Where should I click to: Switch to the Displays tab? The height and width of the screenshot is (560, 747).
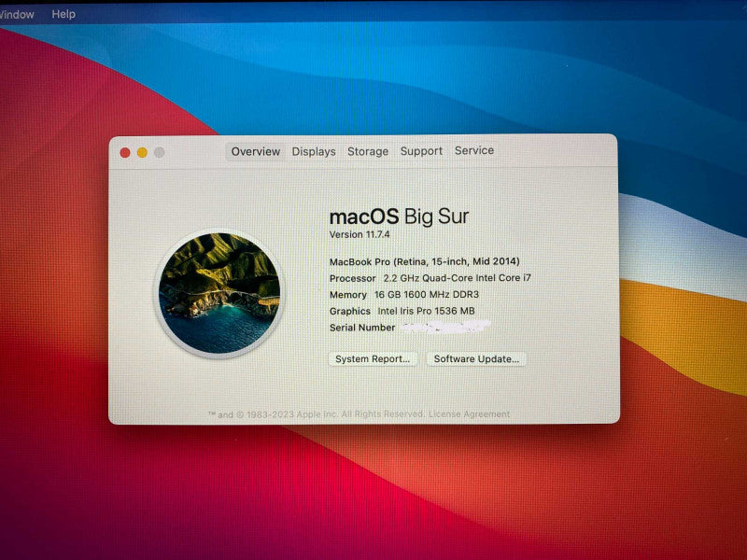click(x=314, y=151)
